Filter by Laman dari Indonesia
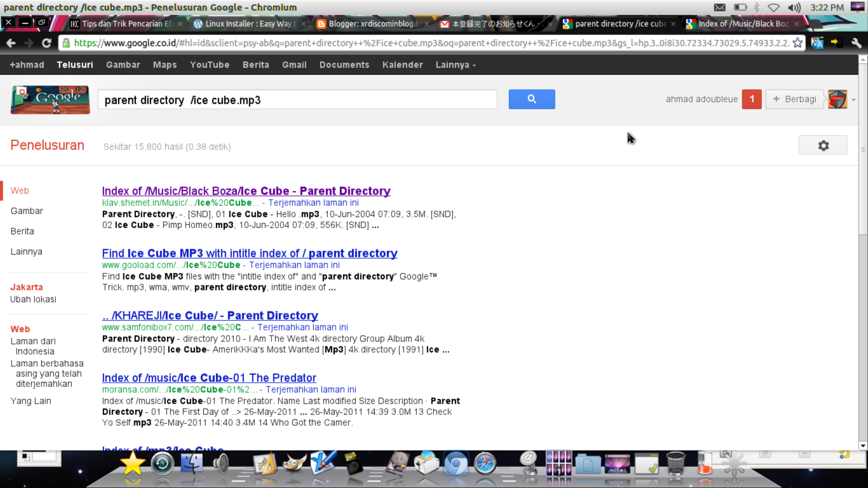868x488 pixels. tap(34, 346)
